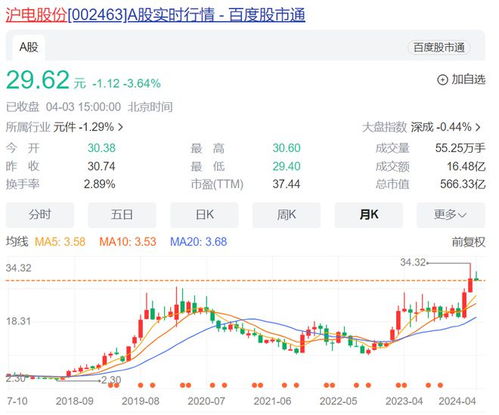This screenshot has height=415, width=499.
Task: Switch to the 五日 chart tab
Action: coord(122,215)
